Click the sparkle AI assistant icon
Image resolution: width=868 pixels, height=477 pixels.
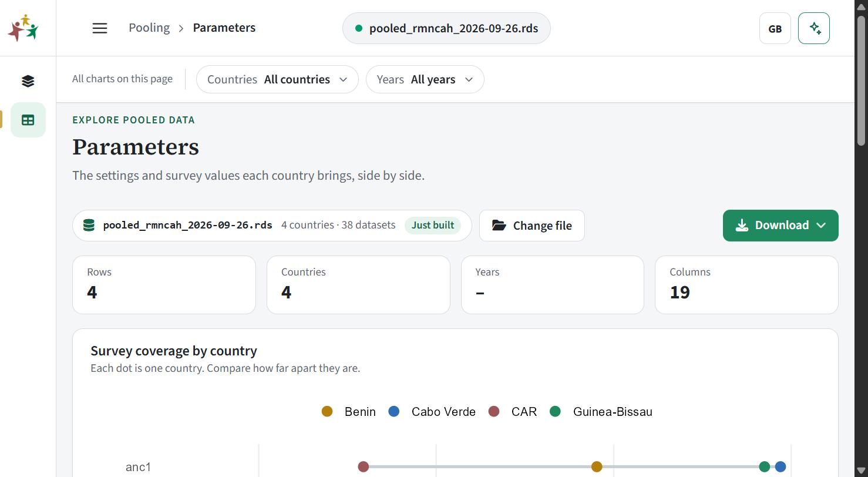(814, 28)
